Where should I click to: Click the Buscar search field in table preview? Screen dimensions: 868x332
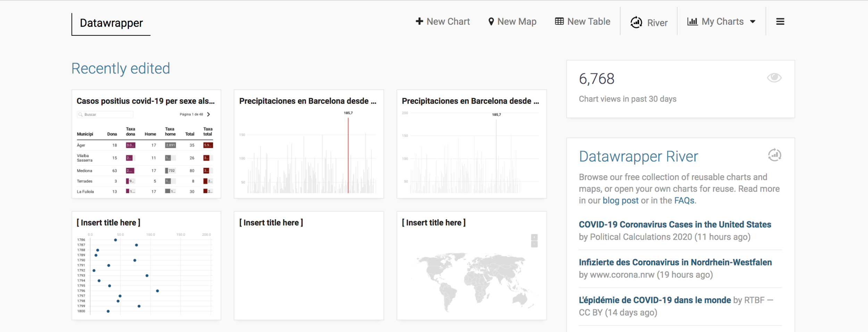(x=105, y=114)
